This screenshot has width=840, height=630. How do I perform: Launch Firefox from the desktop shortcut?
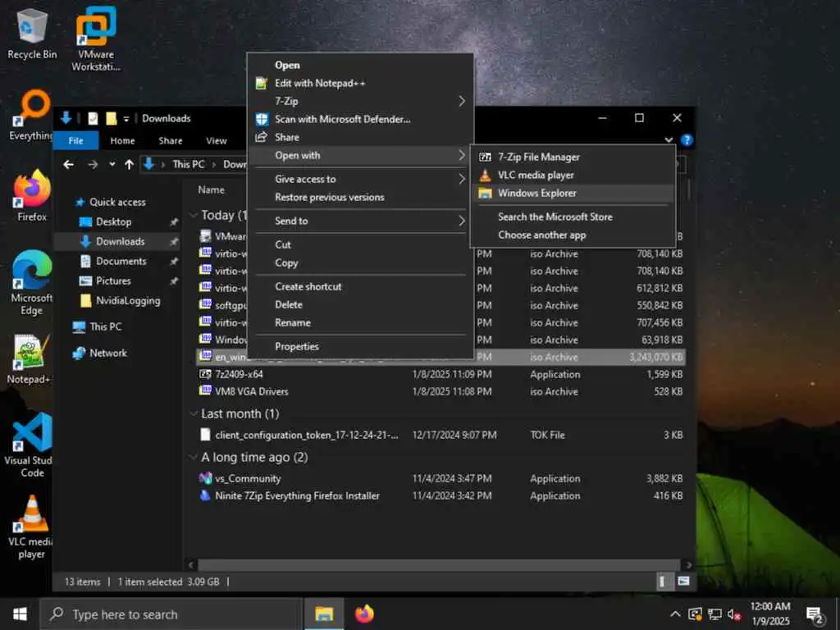pos(32,195)
